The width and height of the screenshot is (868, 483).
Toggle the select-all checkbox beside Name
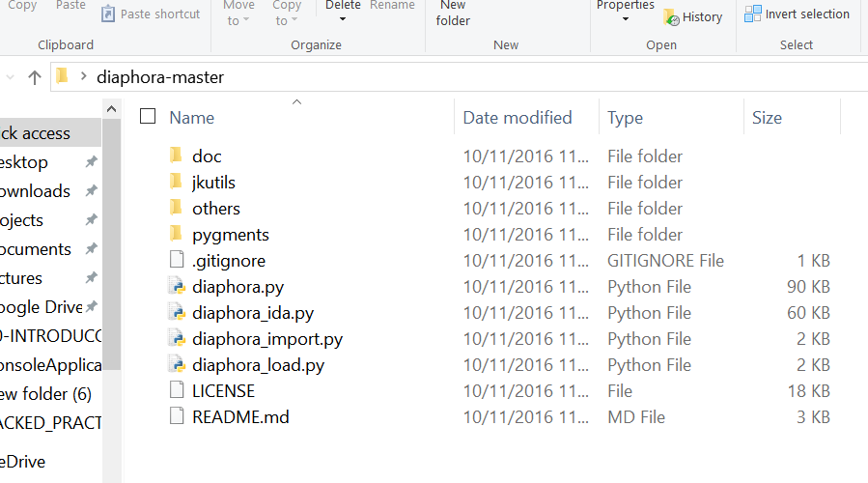click(x=148, y=117)
